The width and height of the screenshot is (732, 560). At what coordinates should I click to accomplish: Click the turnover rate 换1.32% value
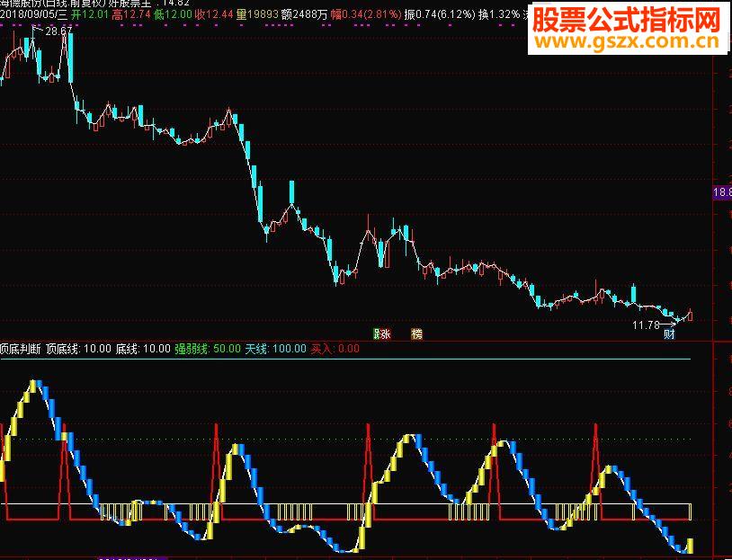pos(499,14)
